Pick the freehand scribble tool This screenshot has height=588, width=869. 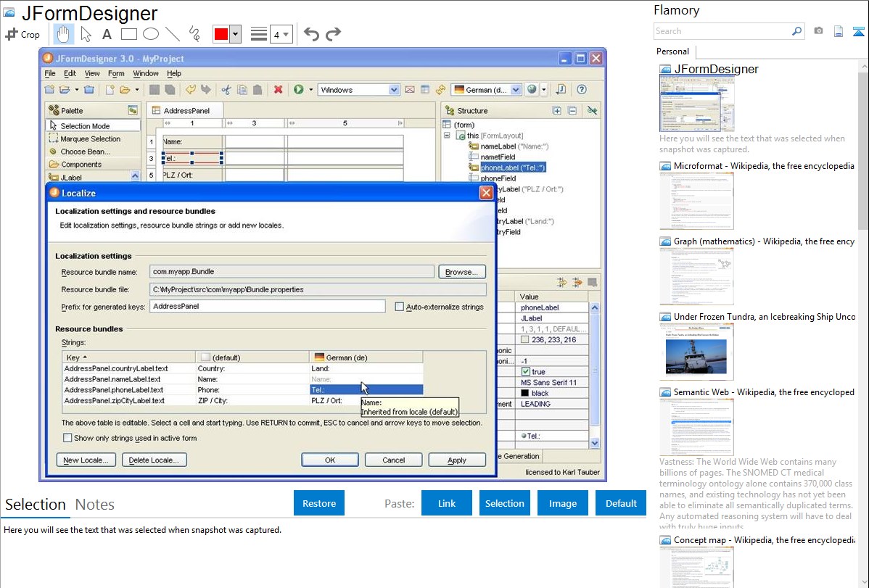[x=194, y=34]
